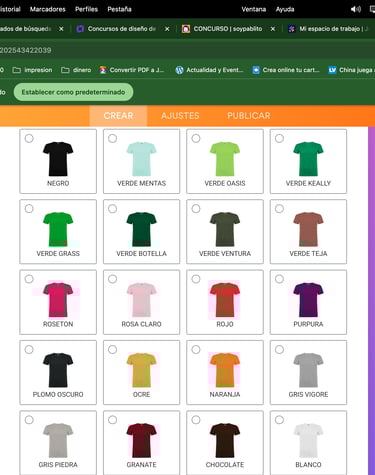Viewport: 375px width, 475px height.
Task: Open Convertir PDF a J... bookmark
Action: tap(132, 70)
